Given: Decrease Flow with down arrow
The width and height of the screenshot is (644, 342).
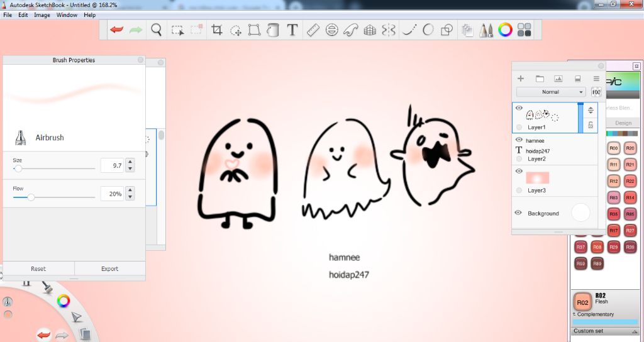Looking at the screenshot, I should point(130,197).
